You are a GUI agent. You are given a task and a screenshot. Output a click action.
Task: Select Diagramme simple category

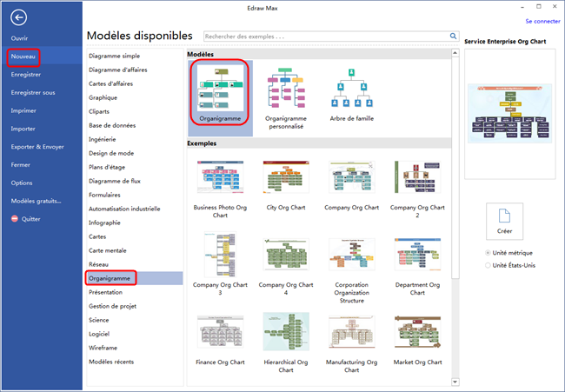pyautogui.click(x=114, y=56)
